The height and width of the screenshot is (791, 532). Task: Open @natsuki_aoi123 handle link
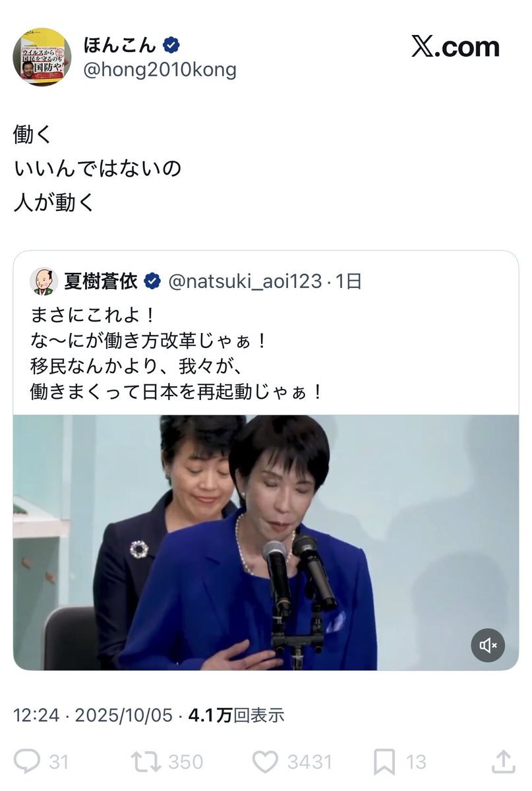[245, 281]
